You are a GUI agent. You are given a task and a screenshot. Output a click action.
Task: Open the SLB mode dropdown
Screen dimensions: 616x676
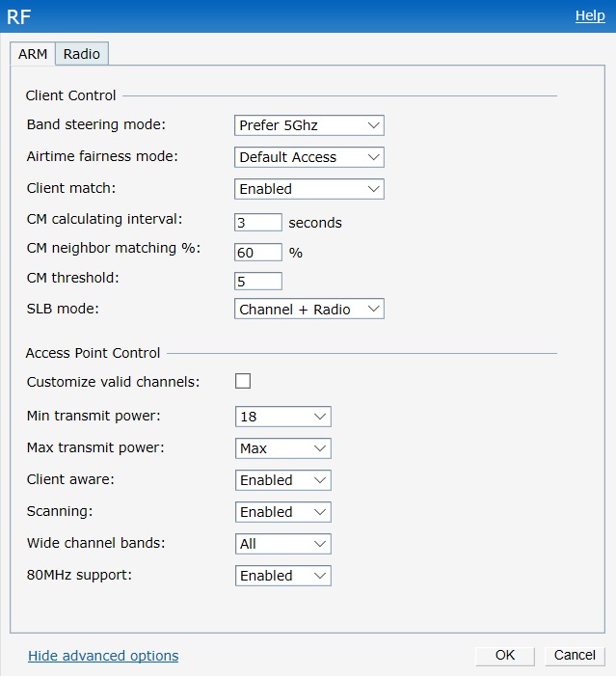click(x=308, y=310)
